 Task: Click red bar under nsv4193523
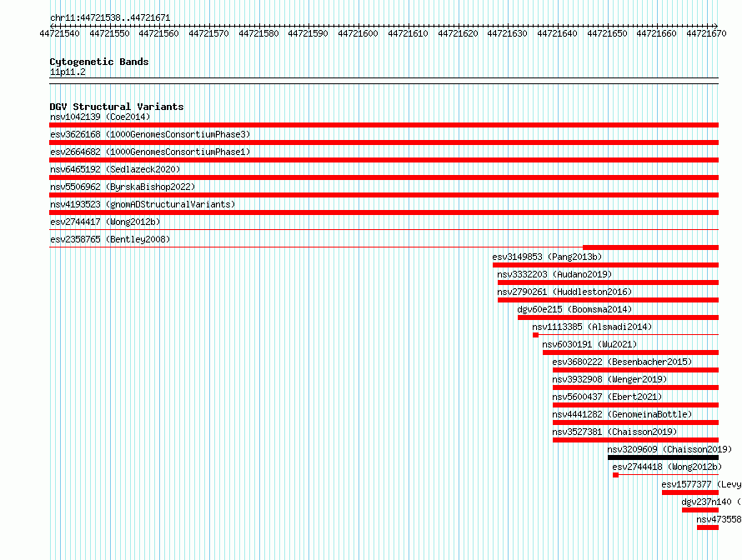coord(384,212)
